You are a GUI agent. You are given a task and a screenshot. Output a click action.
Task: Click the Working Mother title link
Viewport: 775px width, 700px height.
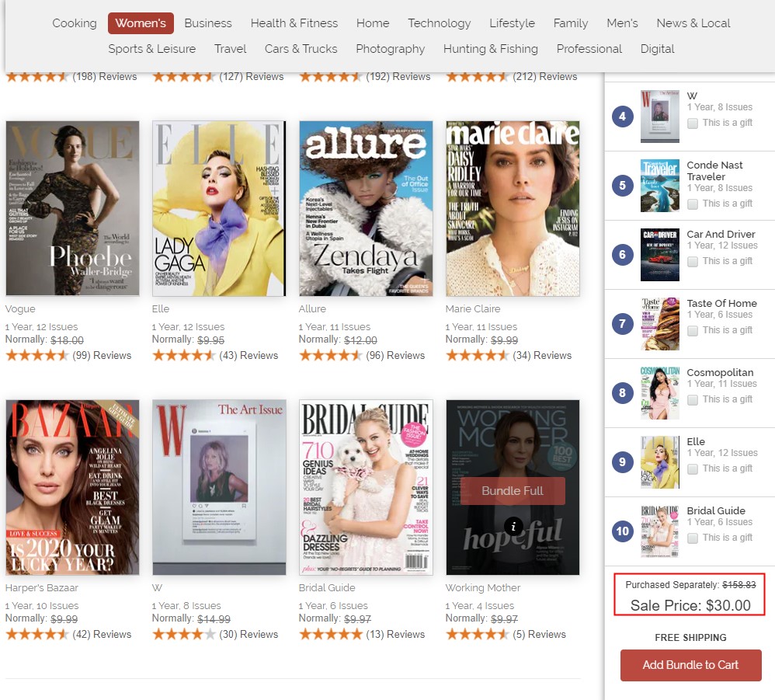(x=483, y=588)
